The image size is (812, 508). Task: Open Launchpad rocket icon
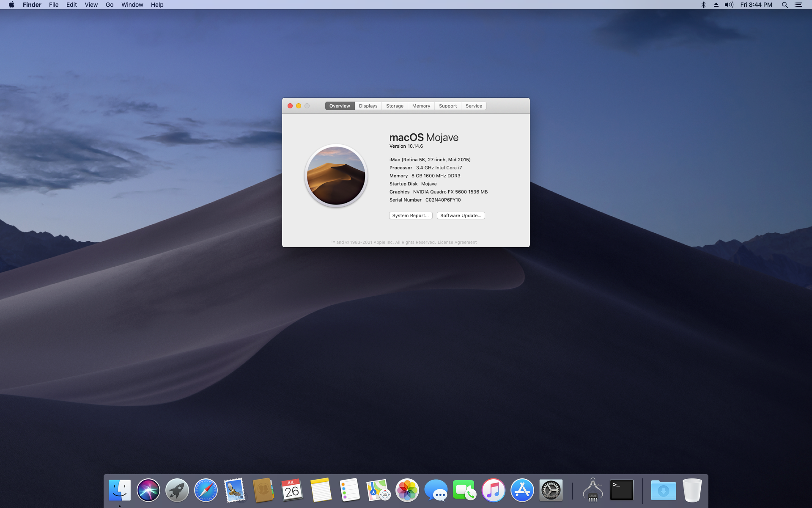point(177,490)
